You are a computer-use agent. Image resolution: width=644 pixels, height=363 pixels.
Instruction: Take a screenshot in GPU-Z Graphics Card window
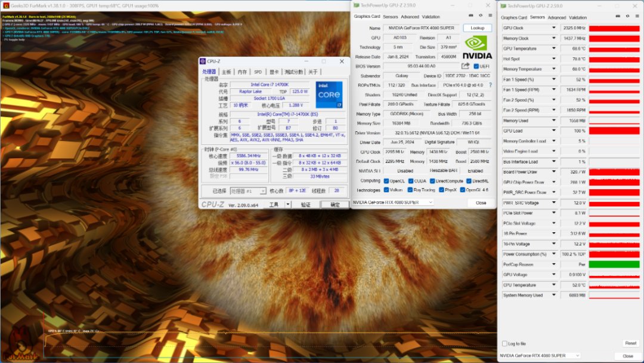pyautogui.click(x=470, y=16)
